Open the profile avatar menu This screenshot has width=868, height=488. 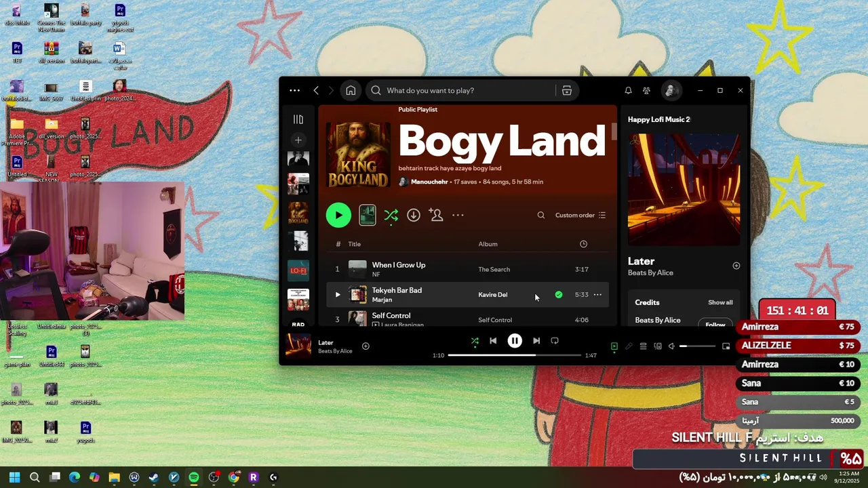point(671,90)
